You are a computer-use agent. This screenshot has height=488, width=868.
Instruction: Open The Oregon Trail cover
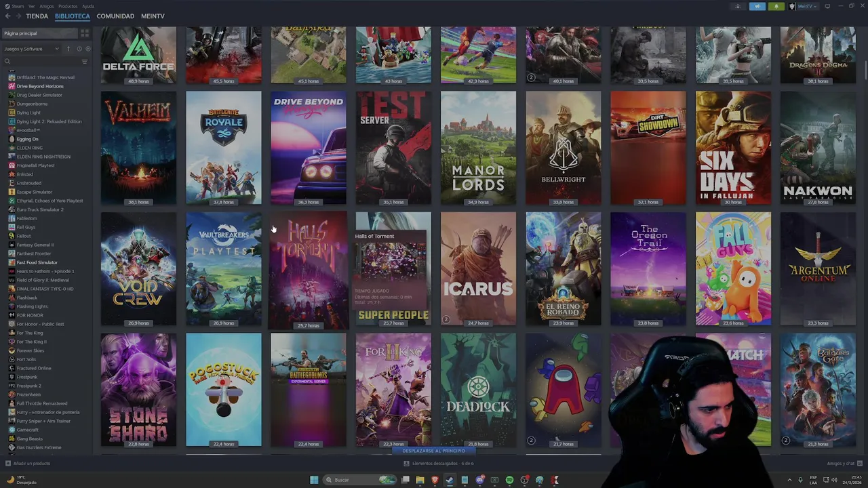point(648,269)
